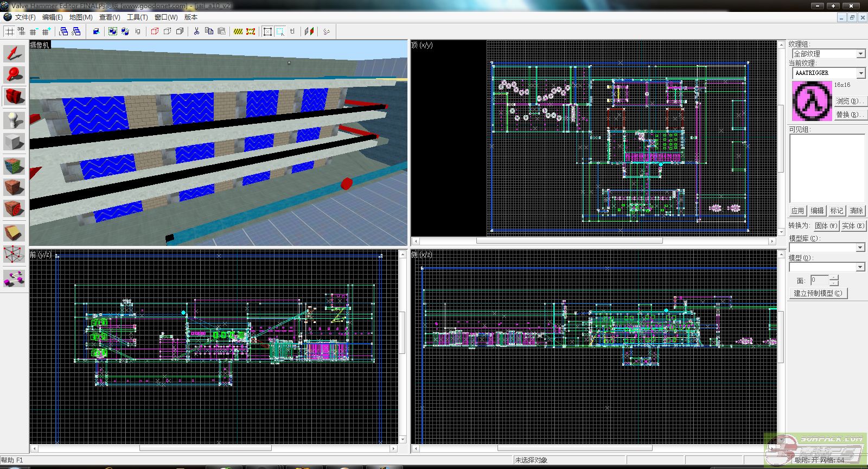Screen dimensions: 868x469
Task: Click the 替换 (Replace) texture button
Action: (850, 115)
